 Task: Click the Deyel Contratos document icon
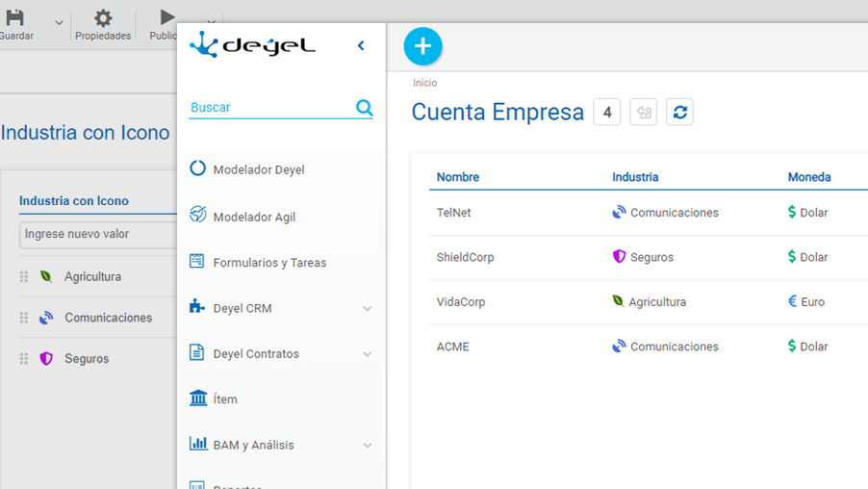[x=196, y=351]
